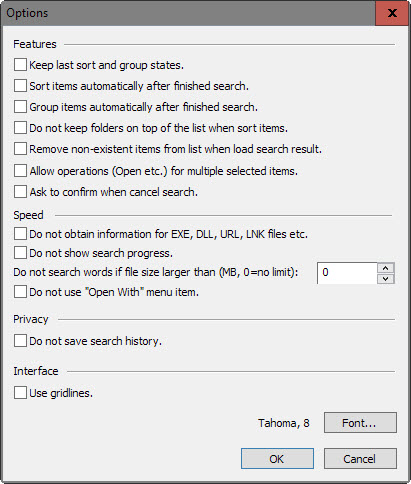Close the Options window with X

392,13
